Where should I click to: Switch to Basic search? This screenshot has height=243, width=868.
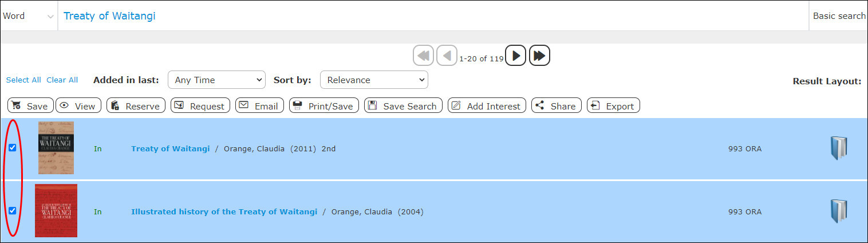(x=839, y=16)
